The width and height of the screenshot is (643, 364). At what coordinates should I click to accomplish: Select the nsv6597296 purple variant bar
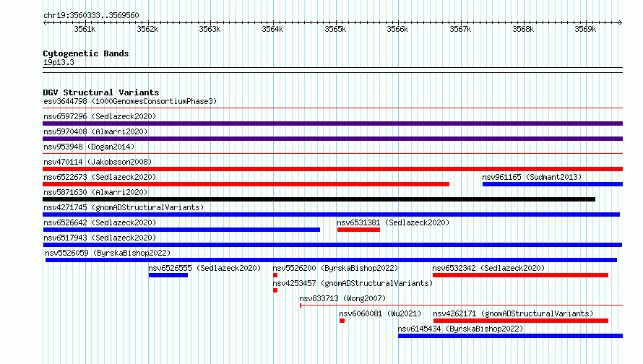click(332, 123)
